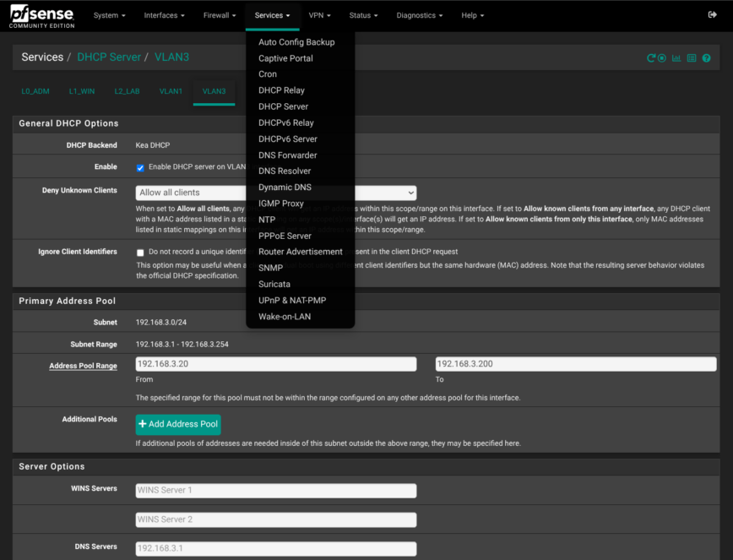Toggle the Enable DHCP server checkbox

(x=140, y=168)
